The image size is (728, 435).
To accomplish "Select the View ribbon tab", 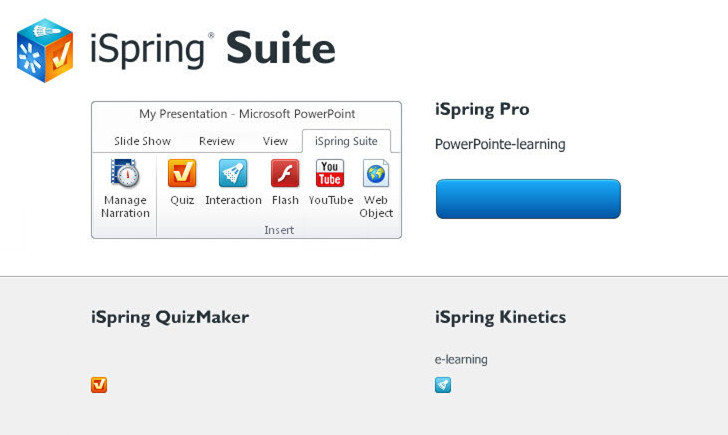I will (x=275, y=141).
